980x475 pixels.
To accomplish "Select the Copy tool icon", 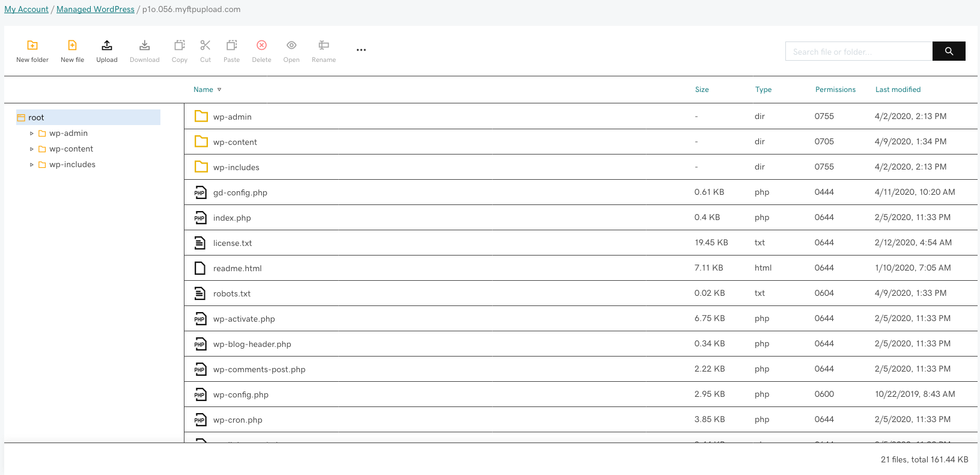I will click(179, 46).
